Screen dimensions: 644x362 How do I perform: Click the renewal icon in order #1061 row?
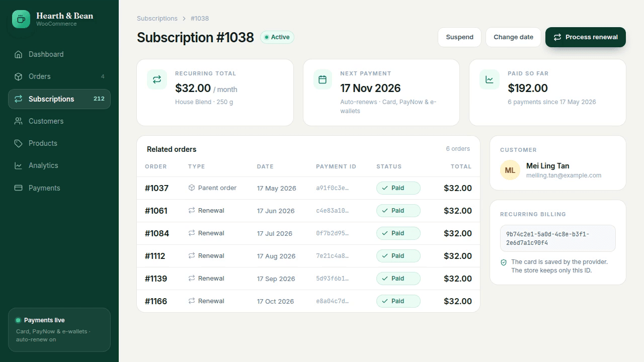(x=192, y=211)
